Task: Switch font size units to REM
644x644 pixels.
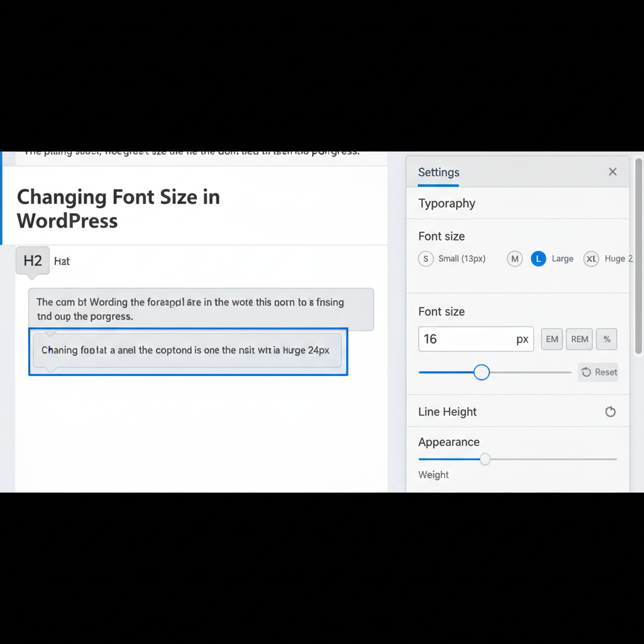Action: pyautogui.click(x=579, y=339)
